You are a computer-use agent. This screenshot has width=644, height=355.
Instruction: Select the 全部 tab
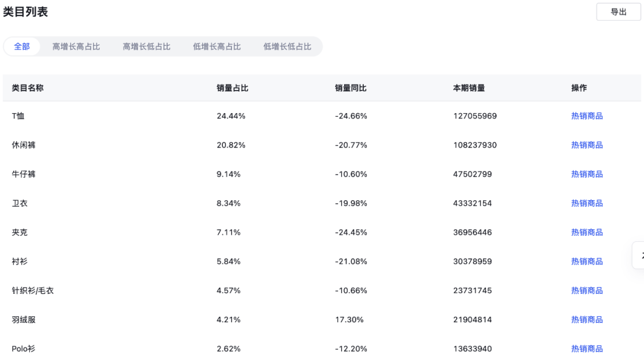pos(22,46)
